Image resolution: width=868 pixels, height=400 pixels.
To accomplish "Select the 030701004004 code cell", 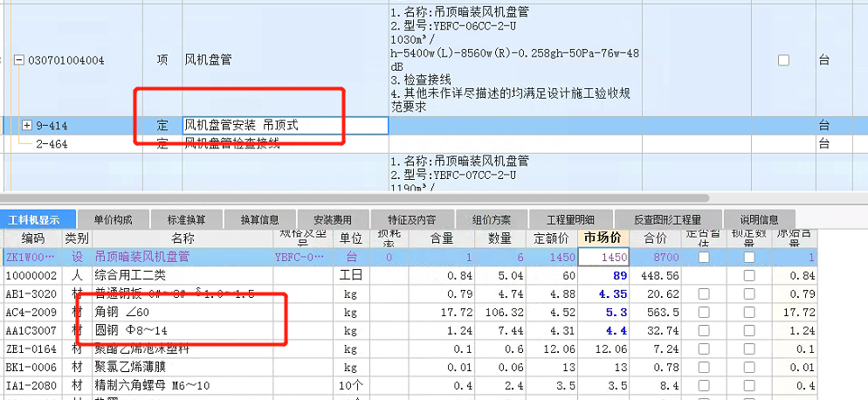I will tap(65, 60).
